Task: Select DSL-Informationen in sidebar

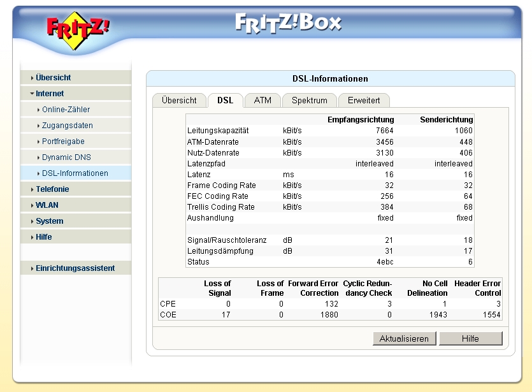Action: [75, 173]
